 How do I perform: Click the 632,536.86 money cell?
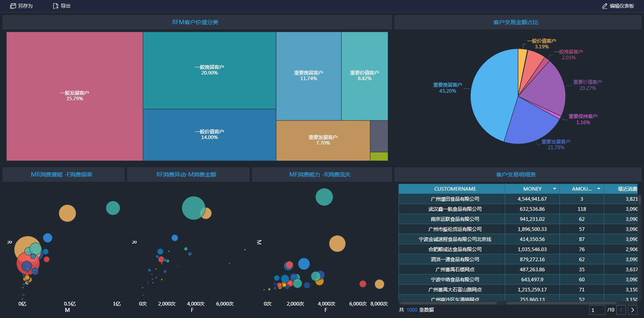pyautogui.click(x=532, y=209)
